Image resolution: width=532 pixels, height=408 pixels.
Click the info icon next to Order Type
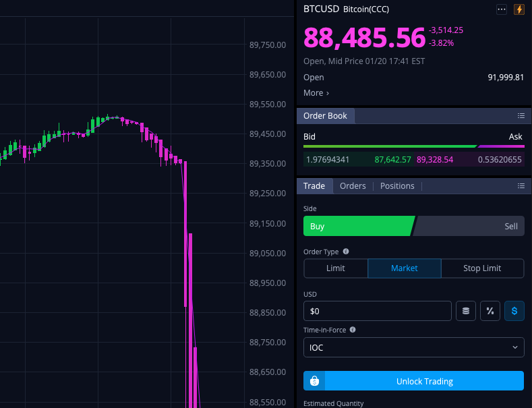pos(346,251)
